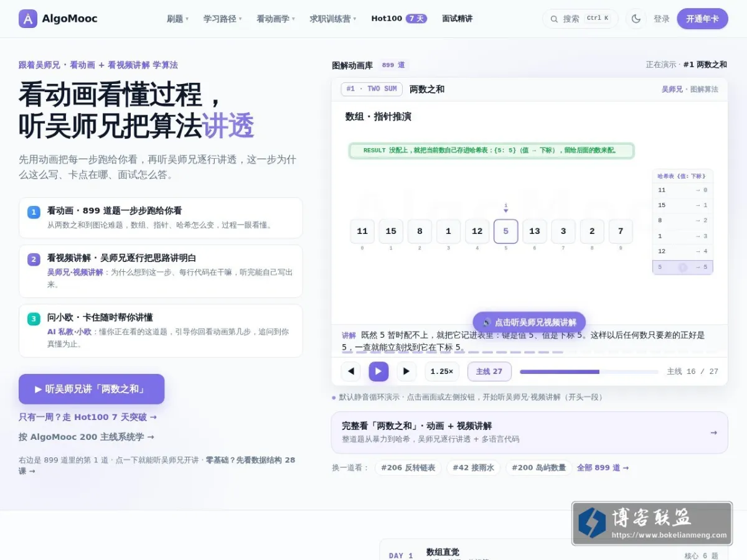Screen dimensions: 747x560
Task: Click hash table row 12 → 4
Action: click(x=683, y=251)
